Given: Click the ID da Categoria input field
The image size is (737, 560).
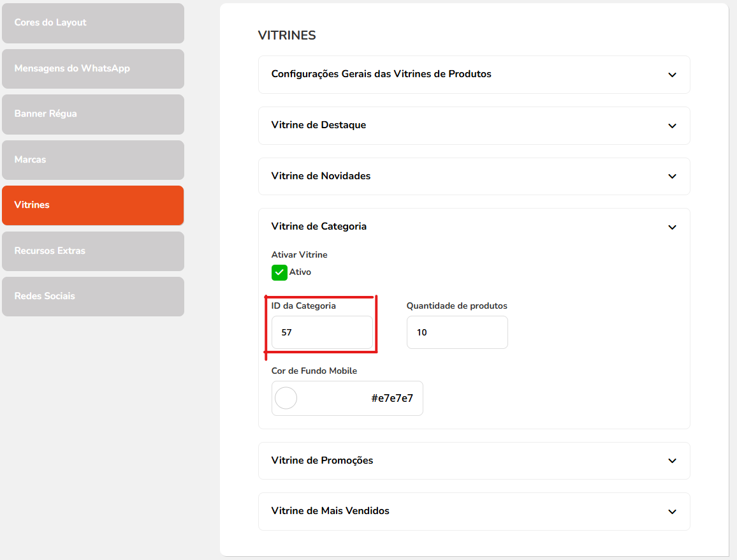Looking at the screenshot, I should (x=322, y=332).
